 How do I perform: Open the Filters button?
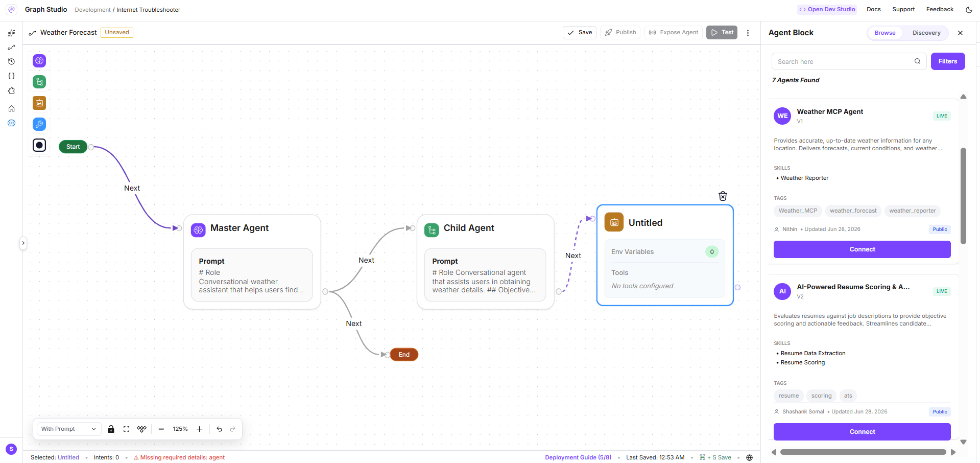tap(948, 61)
